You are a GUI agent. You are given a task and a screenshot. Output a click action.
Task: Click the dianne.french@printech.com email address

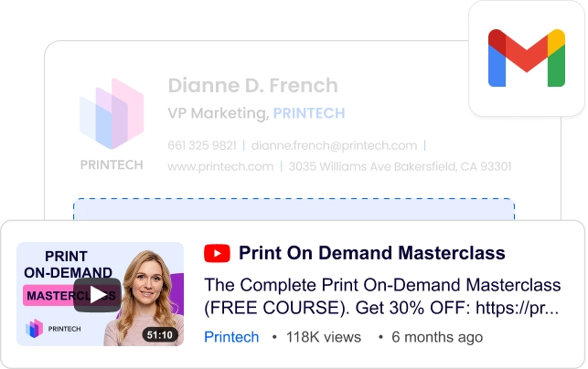pos(334,145)
